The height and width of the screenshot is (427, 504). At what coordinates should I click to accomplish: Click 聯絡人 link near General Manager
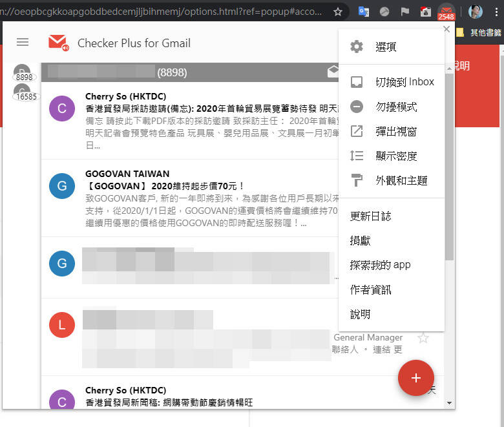tap(345, 349)
